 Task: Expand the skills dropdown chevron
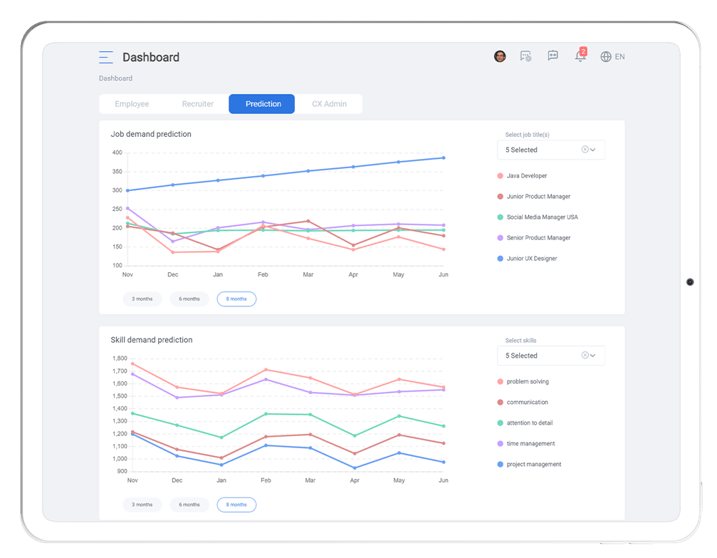(594, 356)
